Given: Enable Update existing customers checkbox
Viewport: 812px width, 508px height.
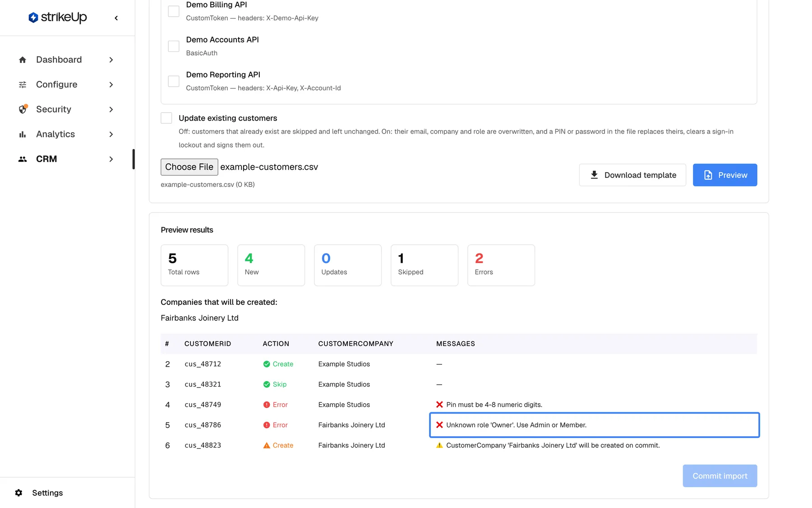Looking at the screenshot, I should pos(166,118).
